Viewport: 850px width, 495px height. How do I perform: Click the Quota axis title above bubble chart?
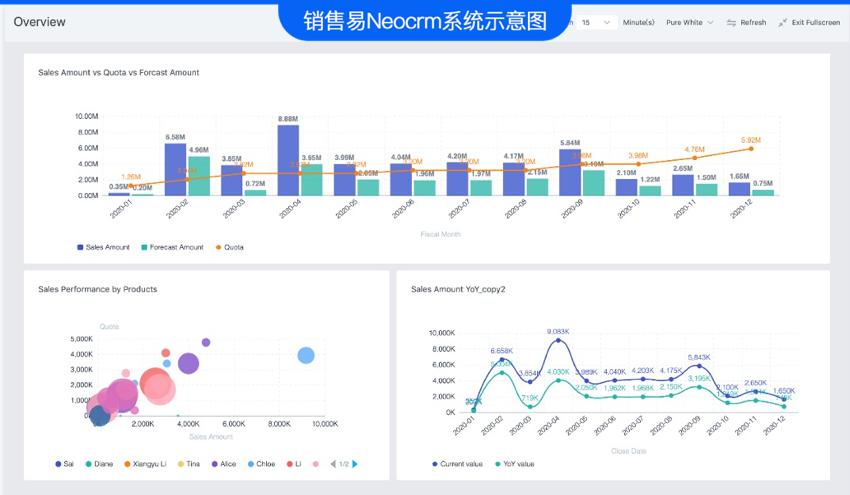[109, 326]
